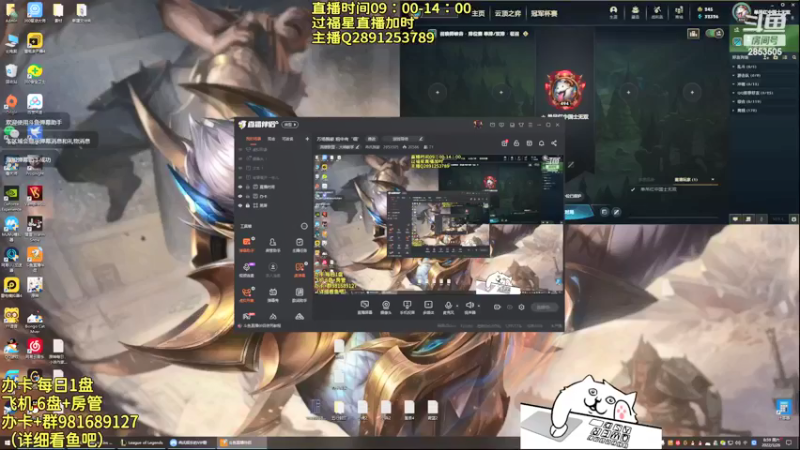
Task: Add a camera source in streaming app
Action: 386,305
